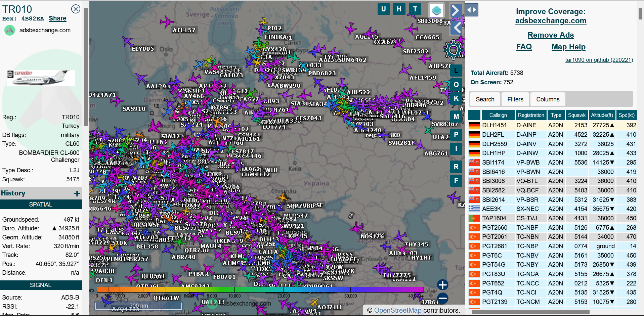Click the OpenStreetMap attribution link

pos(398,310)
